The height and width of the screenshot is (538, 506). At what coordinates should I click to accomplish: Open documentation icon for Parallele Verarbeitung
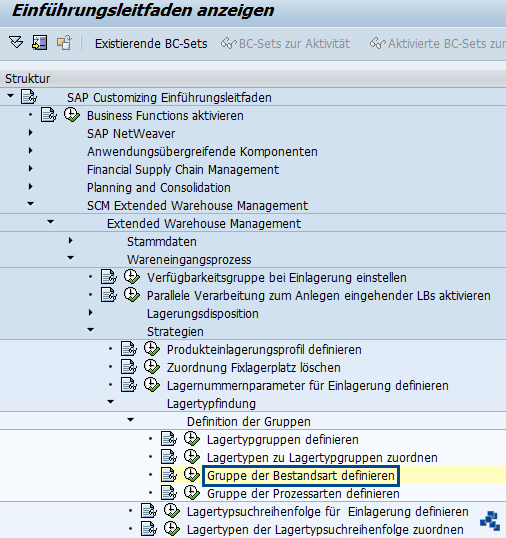pyautogui.click(x=109, y=295)
